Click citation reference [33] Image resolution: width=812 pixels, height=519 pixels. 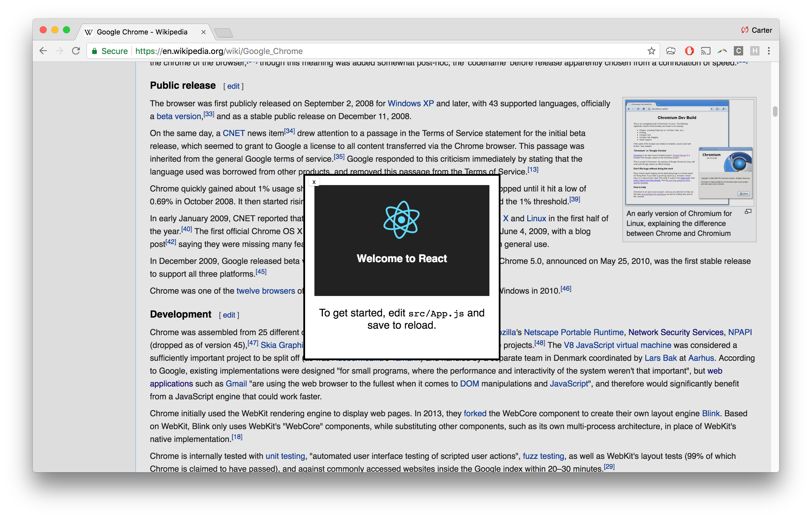click(209, 114)
